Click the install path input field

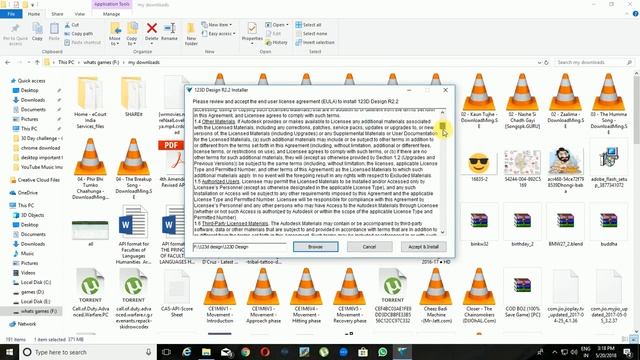coord(240,247)
